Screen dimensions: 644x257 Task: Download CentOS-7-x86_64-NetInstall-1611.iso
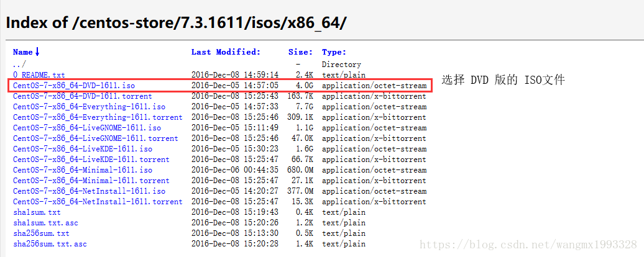click(89, 191)
